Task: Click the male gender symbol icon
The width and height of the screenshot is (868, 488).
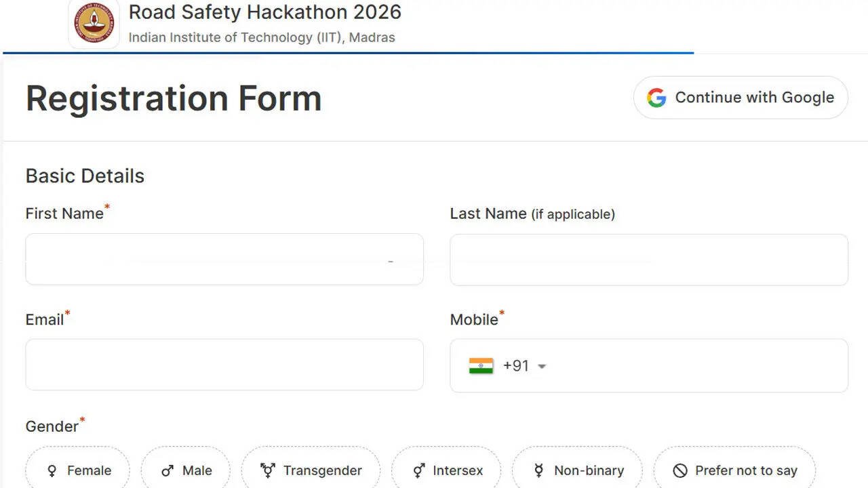Action: [167, 470]
